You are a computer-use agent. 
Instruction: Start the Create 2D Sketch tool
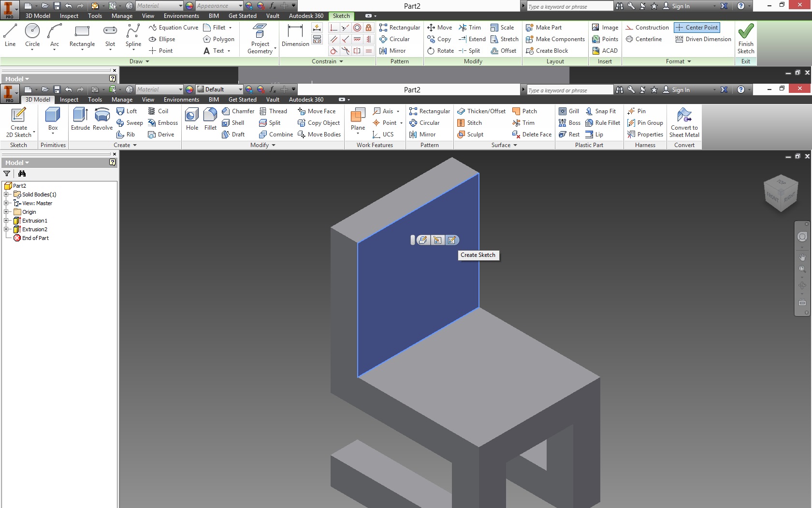[19, 123]
